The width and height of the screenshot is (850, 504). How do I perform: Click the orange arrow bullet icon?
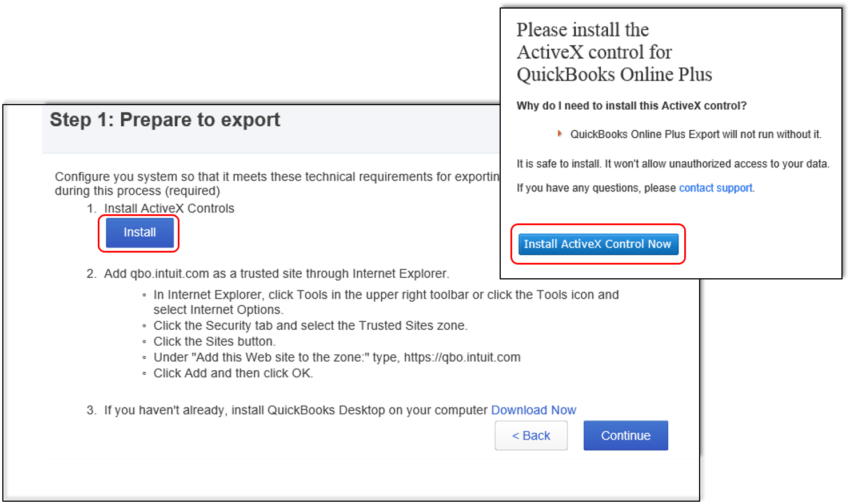560,134
